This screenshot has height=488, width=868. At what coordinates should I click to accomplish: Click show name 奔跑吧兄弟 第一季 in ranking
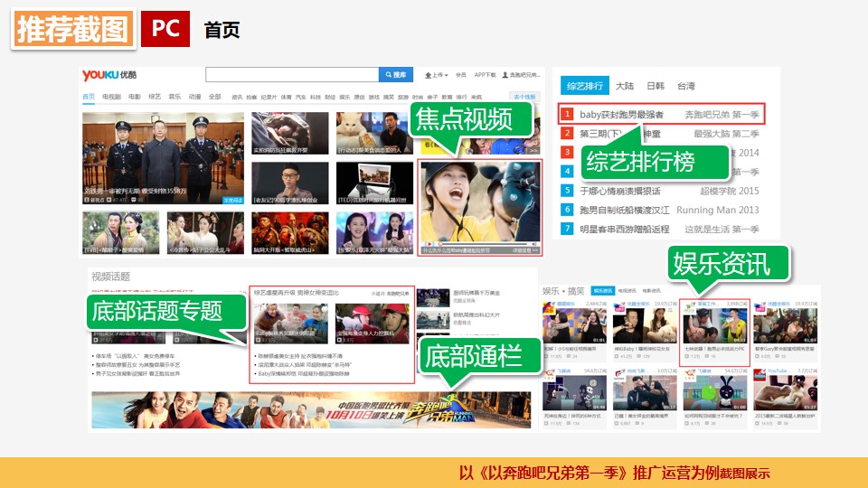pos(722,115)
